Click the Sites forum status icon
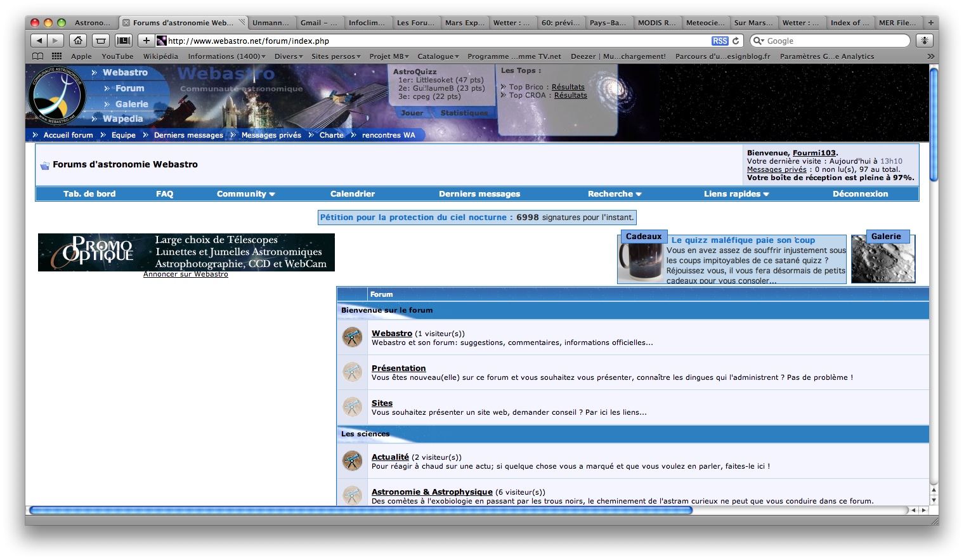 (x=352, y=407)
